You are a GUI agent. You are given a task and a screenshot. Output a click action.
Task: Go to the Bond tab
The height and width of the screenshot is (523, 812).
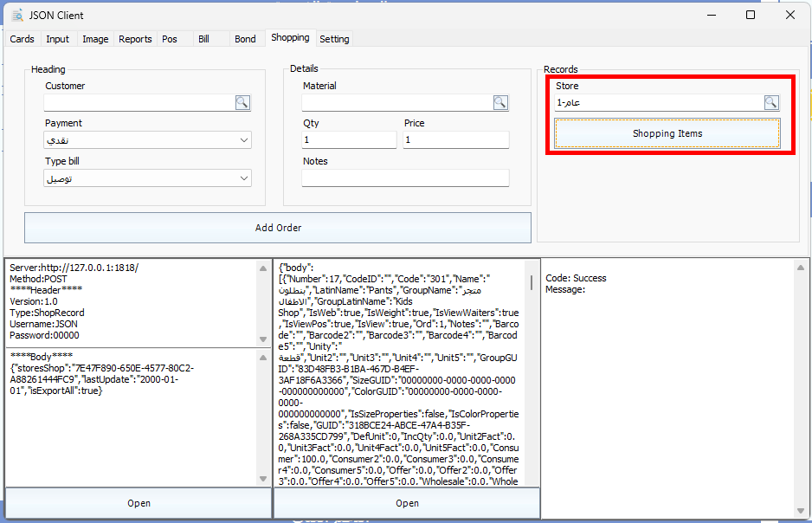245,39
